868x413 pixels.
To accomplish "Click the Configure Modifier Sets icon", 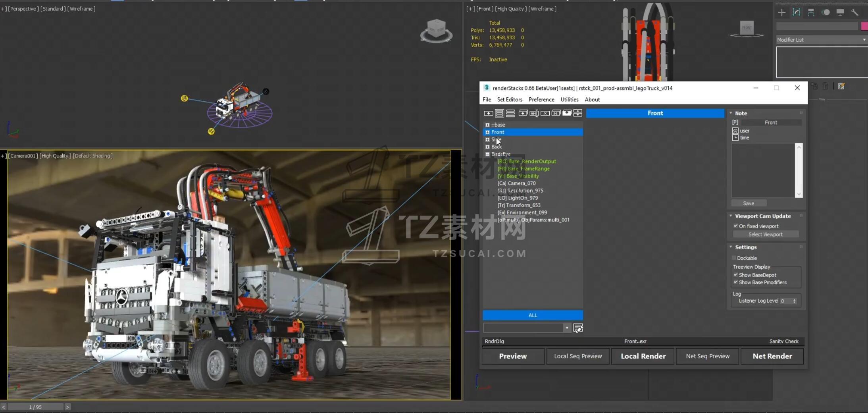I will tap(841, 86).
